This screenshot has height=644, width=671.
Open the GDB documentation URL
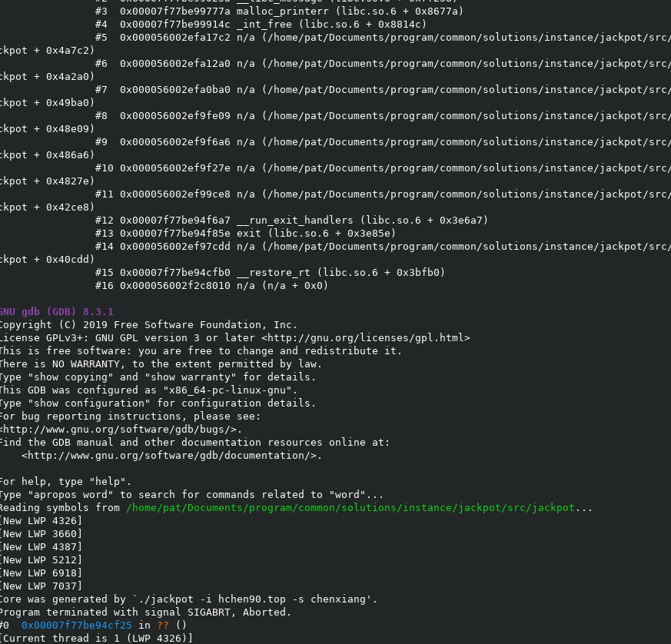[171, 455]
